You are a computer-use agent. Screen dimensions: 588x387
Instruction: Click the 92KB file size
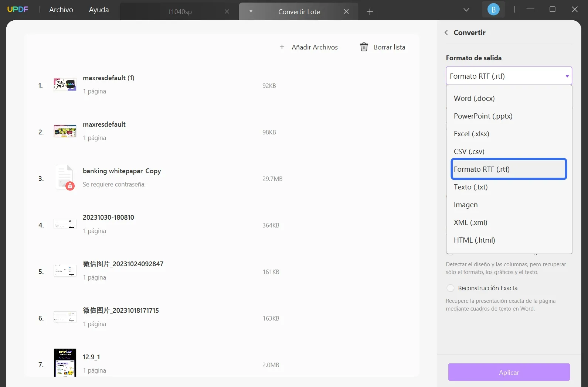click(269, 86)
